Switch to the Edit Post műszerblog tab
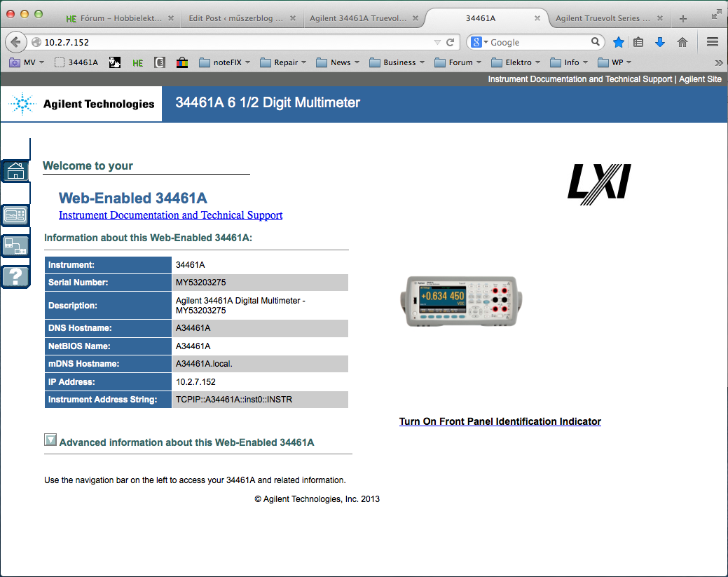Image resolution: width=728 pixels, height=577 pixels. (x=236, y=18)
